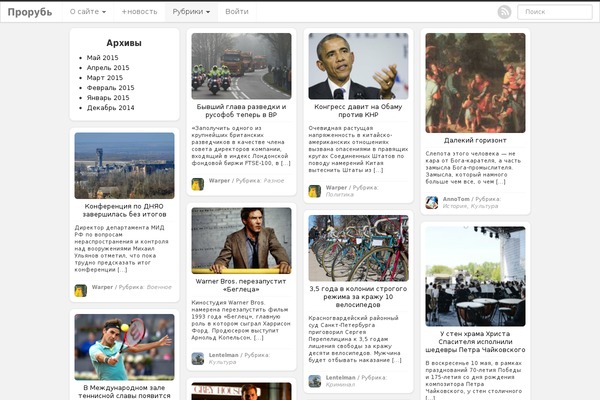600x400 pixels.
Task: Click the Войти menu item
Action: 237,12
